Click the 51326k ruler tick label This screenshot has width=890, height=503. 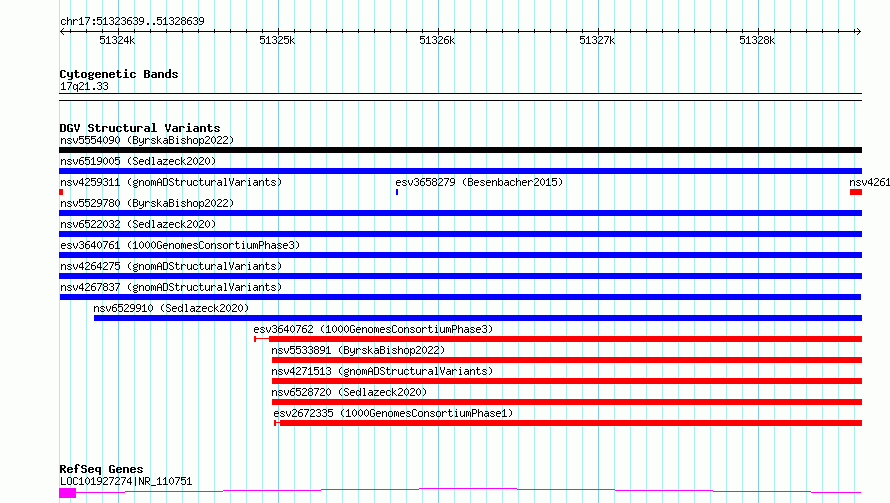(437, 40)
